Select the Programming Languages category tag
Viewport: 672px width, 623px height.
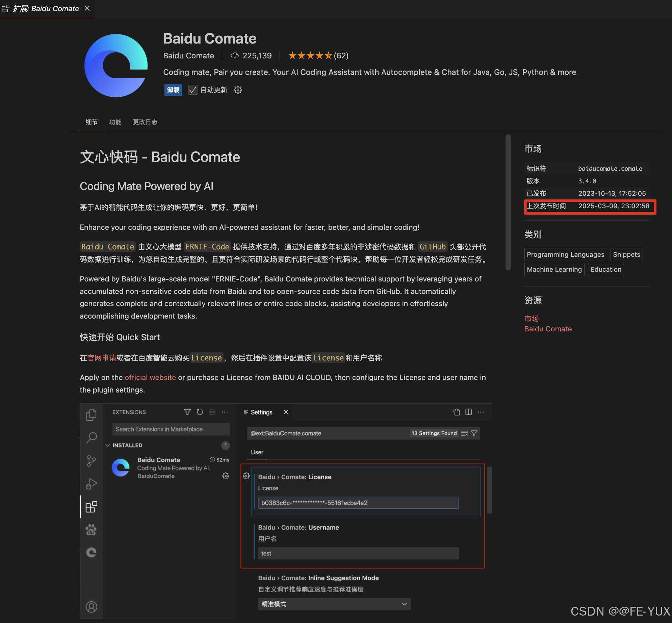[x=565, y=254]
